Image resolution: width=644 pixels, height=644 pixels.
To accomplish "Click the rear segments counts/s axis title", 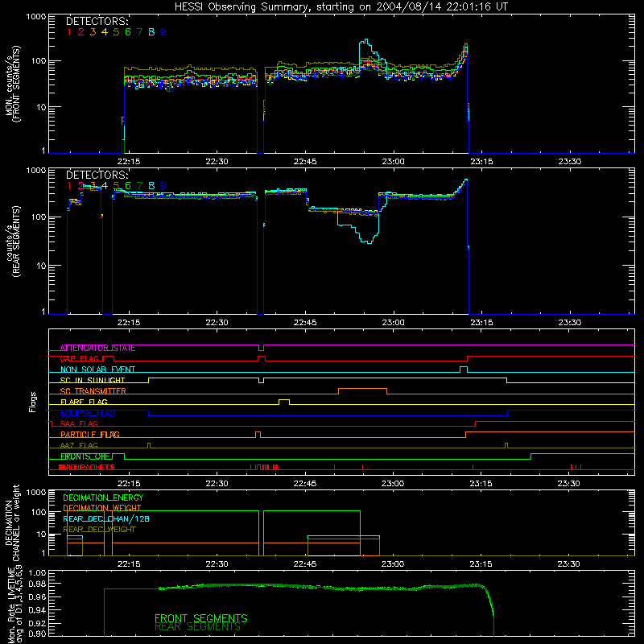I will coord(13,242).
